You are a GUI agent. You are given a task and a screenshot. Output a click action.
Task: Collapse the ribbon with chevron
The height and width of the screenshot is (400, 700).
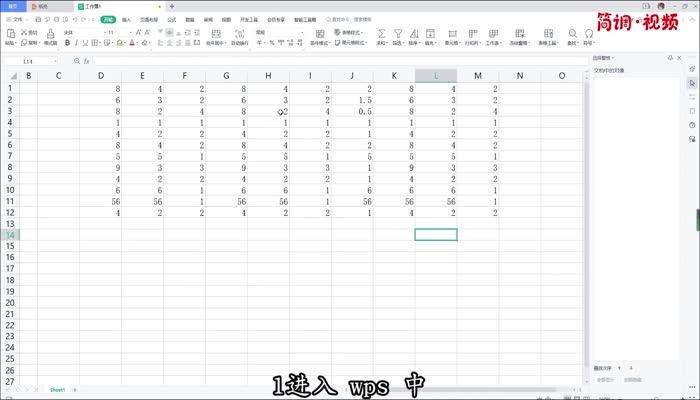pos(692,20)
